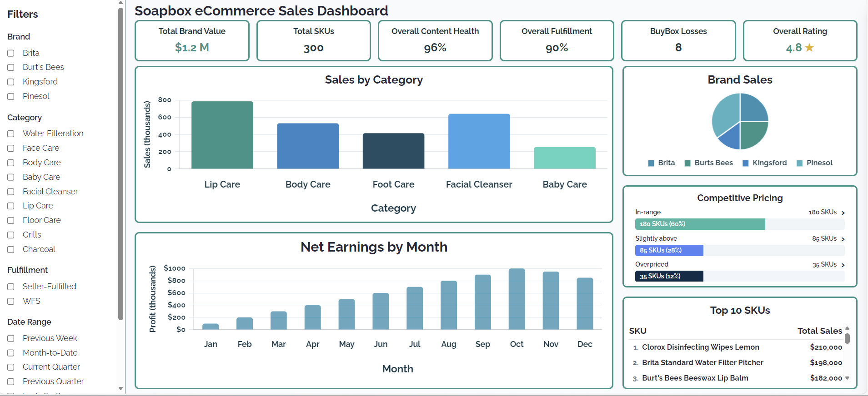Viewport: 868px width, 396px height.
Task: Expand Slightly above SKUs chevron
Action: 843,239
